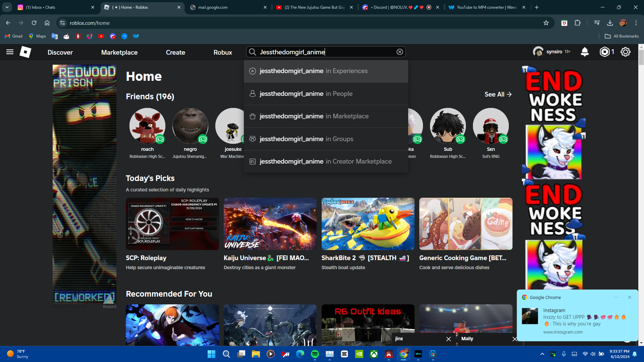Dismiss the Google Chrome Instagram notification

pyautogui.click(x=629, y=297)
